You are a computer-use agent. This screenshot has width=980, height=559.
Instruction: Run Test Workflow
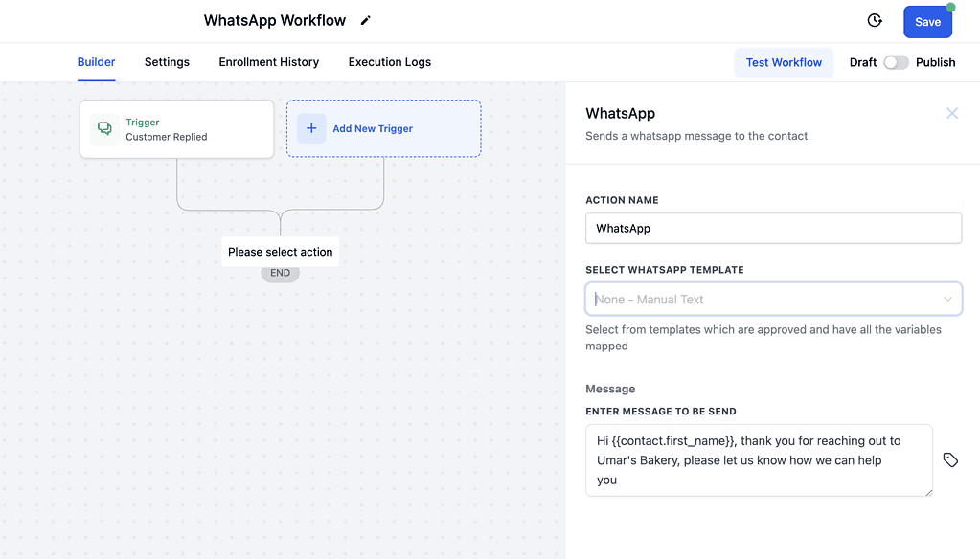click(x=784, y=61)
